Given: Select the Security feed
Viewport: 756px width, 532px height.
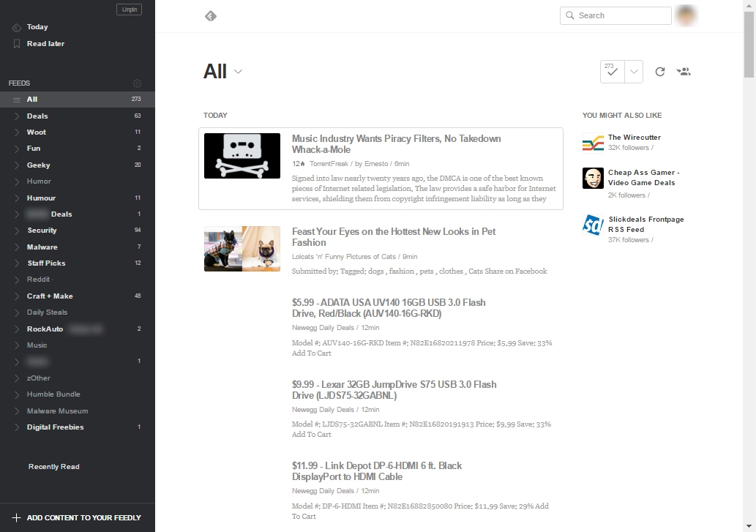Looking at the screenshot, I should tap(42, 230).
